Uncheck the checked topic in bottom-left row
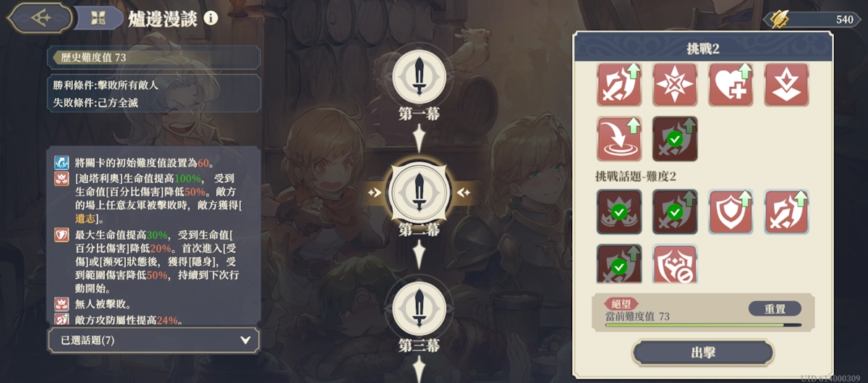Viewport: 868px width, 383px height. click(x=620, y=264)
